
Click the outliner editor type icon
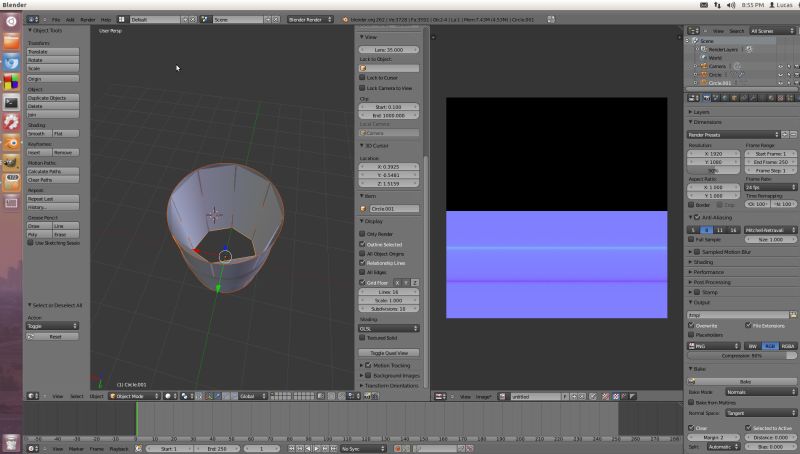(693, 31)
